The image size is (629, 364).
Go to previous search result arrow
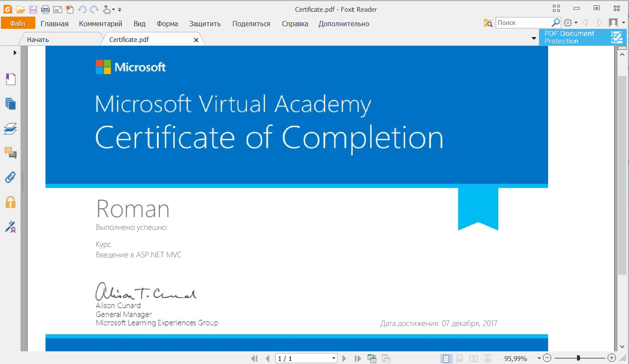[585, 23]
